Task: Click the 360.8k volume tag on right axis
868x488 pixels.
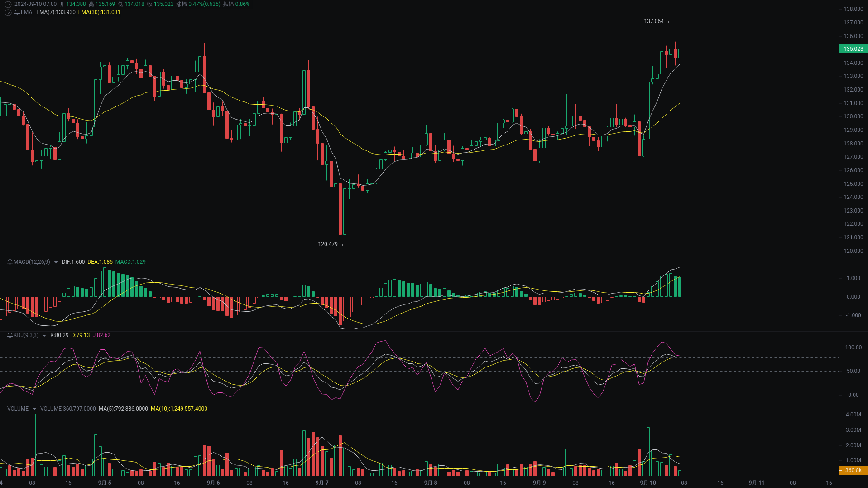Action: point(853,470)
